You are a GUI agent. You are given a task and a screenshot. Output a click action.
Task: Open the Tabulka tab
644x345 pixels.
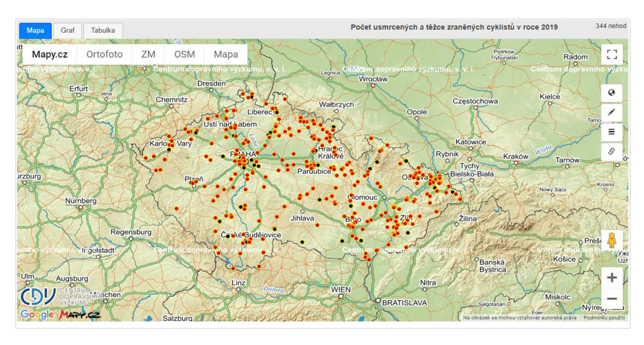coord(103,30)
